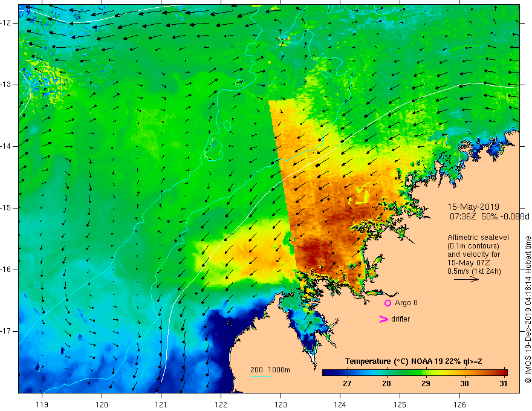Click the 'and velocity for' caption line

(473, 254)
